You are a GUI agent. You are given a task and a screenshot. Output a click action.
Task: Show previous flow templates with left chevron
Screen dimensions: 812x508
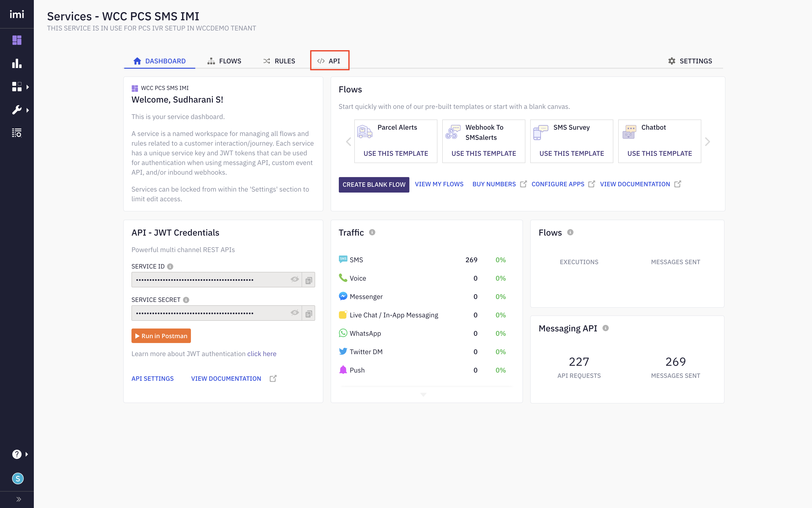tap(348, 142)
